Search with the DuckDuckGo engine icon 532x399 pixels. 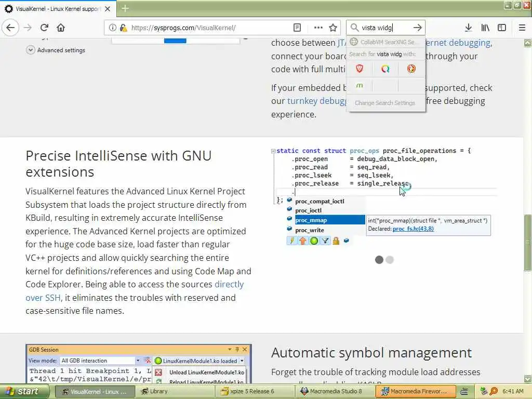pyautogui.click(x=411, y=69)
